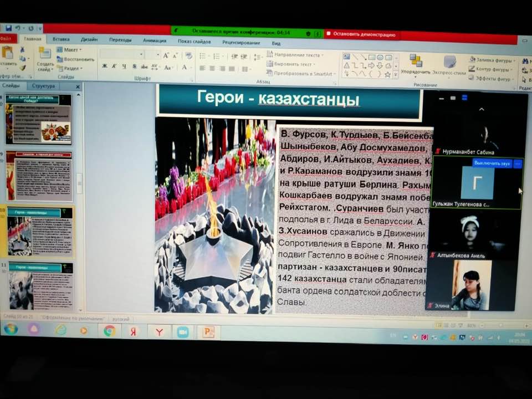Center the paragraph text
532x399 pixels.
(x=212, y=68)
